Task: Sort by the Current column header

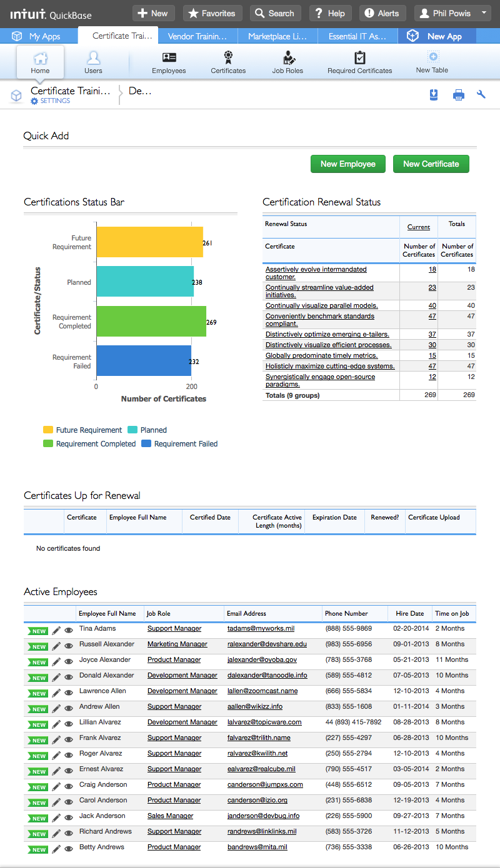Action: (419, 227)
